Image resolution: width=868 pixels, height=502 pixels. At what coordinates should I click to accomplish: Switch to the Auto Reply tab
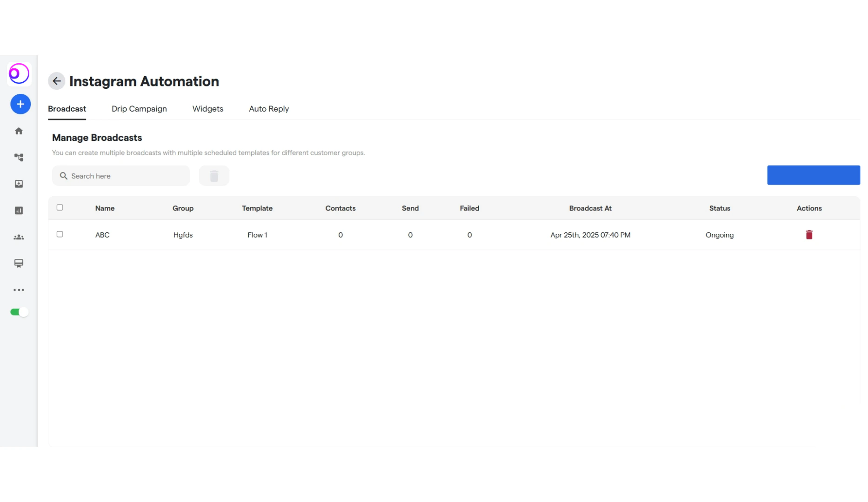point(269,109)
